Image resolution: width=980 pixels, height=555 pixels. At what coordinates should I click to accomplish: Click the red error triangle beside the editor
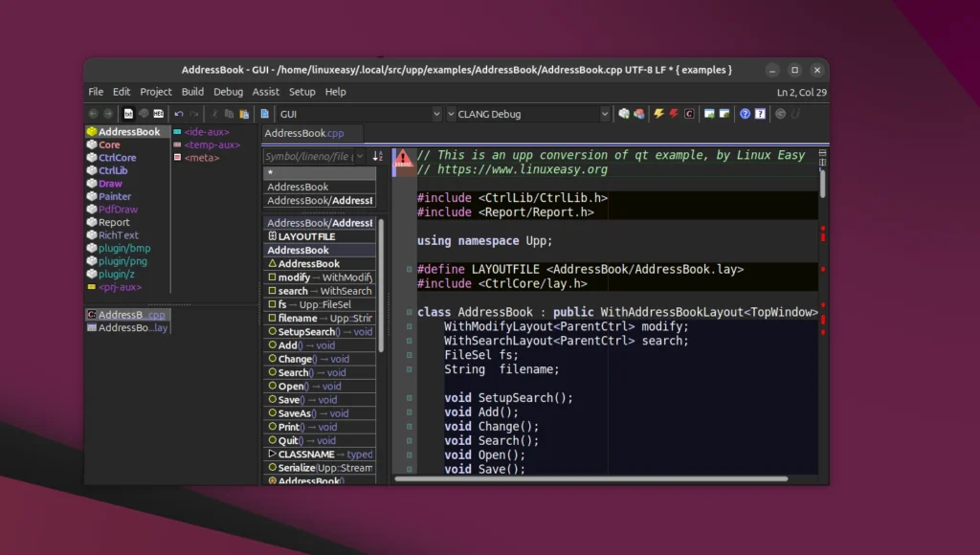[x=405, y=159]
